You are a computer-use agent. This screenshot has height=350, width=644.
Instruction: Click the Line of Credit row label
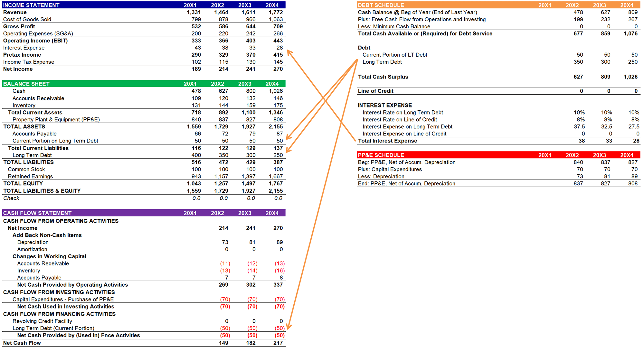tap(375, 91)
